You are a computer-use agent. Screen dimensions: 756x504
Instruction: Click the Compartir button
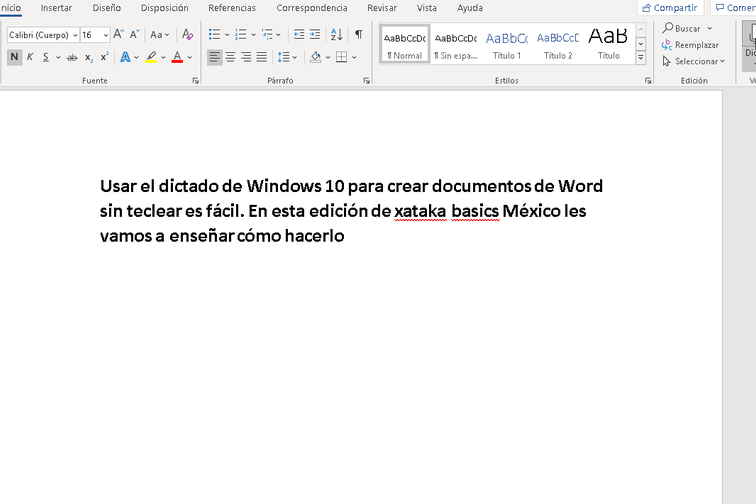(670, 8)
